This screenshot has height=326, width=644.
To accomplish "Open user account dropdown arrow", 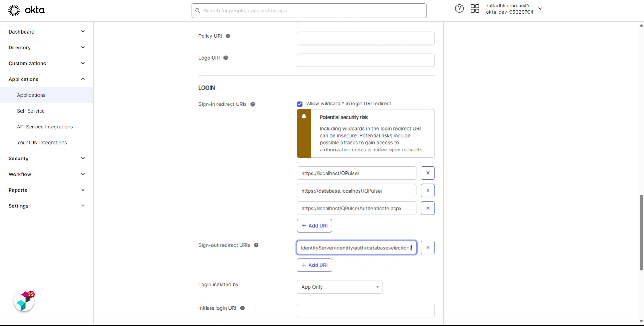I will pyautogui.click(x=540, y=8).
